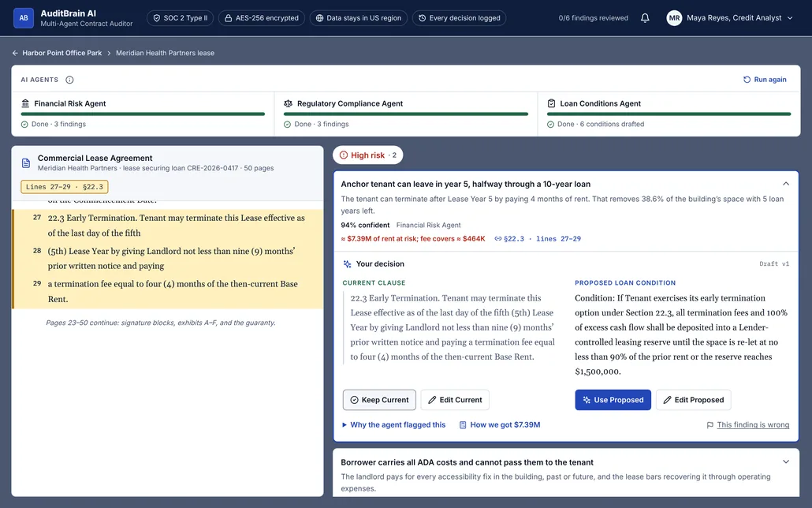Click Run again
The image size is (812, 508).
click(x=765, y=80)
